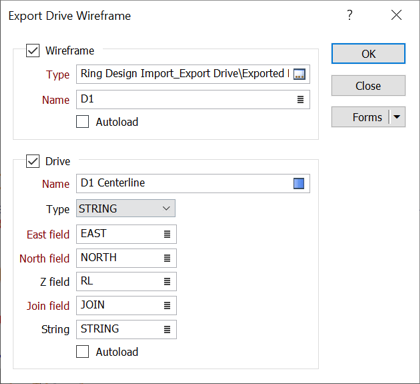Uncheck the Wireframe group checkbox
420x384 pixels.
(33, 51)
